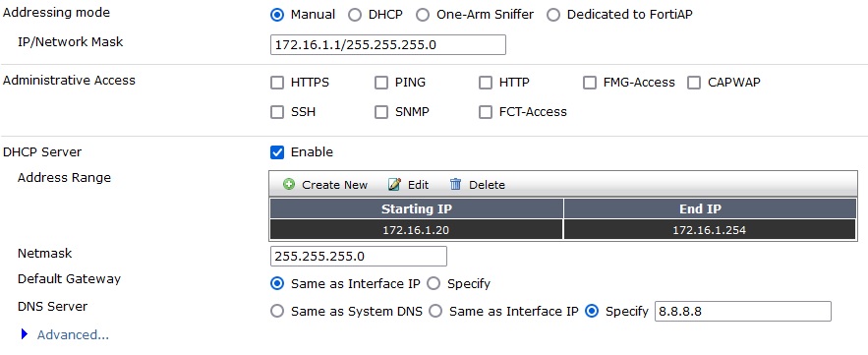The width and height of the screenshot is (868, 355).
Task: Click the DHCP Server label
Action: [x=42, y=151]
